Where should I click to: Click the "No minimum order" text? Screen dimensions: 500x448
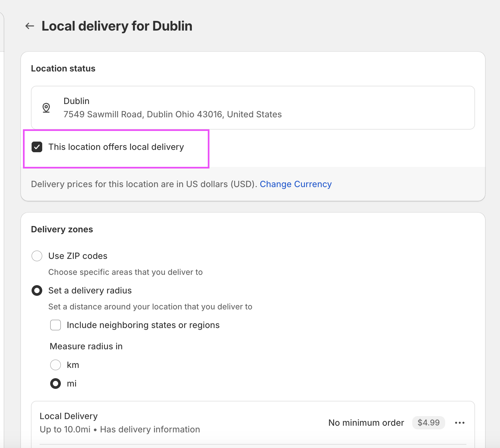(x=366, y=423)
